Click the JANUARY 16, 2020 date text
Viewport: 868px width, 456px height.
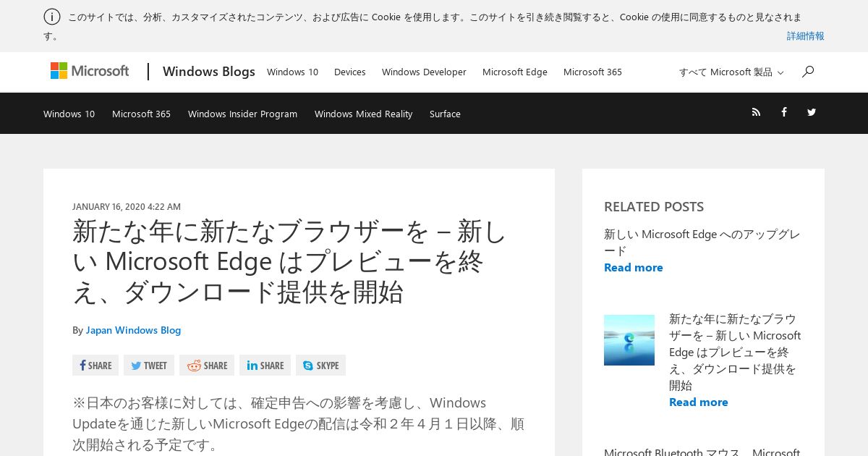point(127,206)
